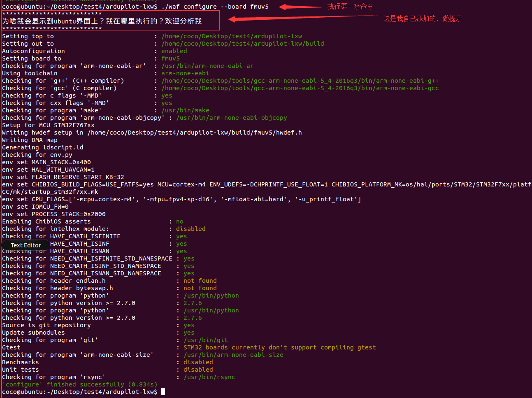Click the fmuv5 board name value
Image resolution: width=532 pixels, height=398 pixels.
click(x=171, y=58)
